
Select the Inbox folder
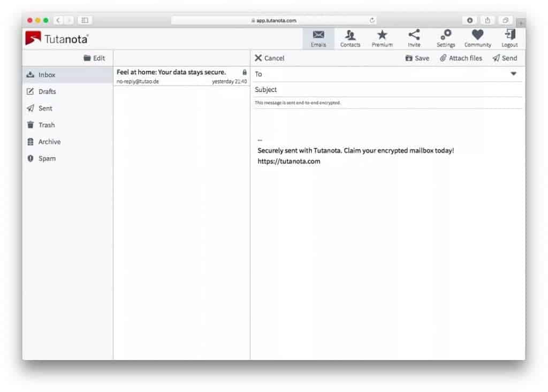click(47, 75)
